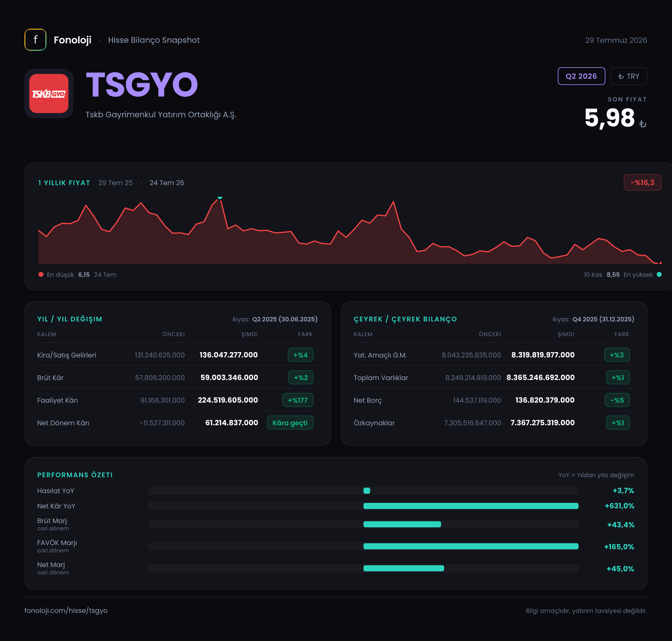Click the value 136.820.379.000
The image size is (672, 641).
pyautogui.click(x=545, y=400)
